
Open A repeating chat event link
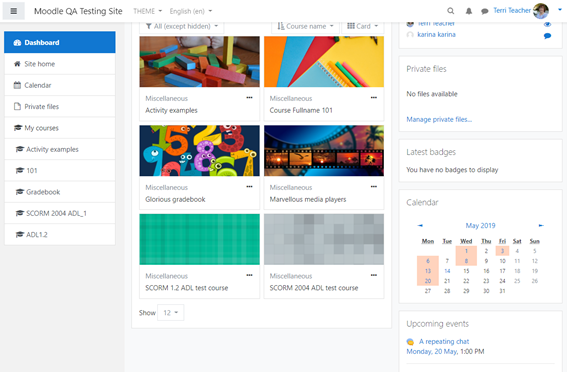click(x=444, y=342)
